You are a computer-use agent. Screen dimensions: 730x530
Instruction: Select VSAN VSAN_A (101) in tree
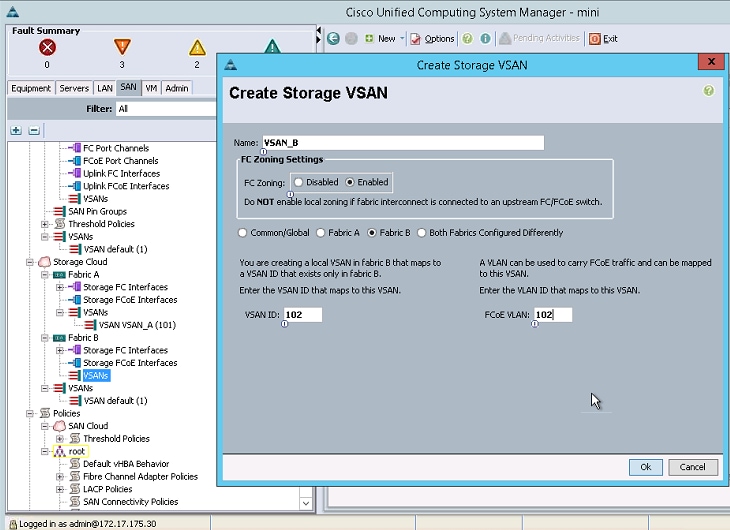pos(137,325)
